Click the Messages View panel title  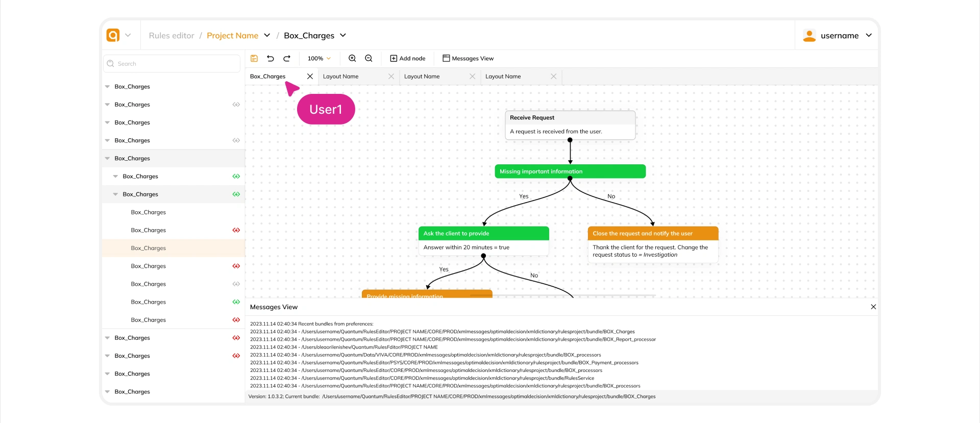274,307
